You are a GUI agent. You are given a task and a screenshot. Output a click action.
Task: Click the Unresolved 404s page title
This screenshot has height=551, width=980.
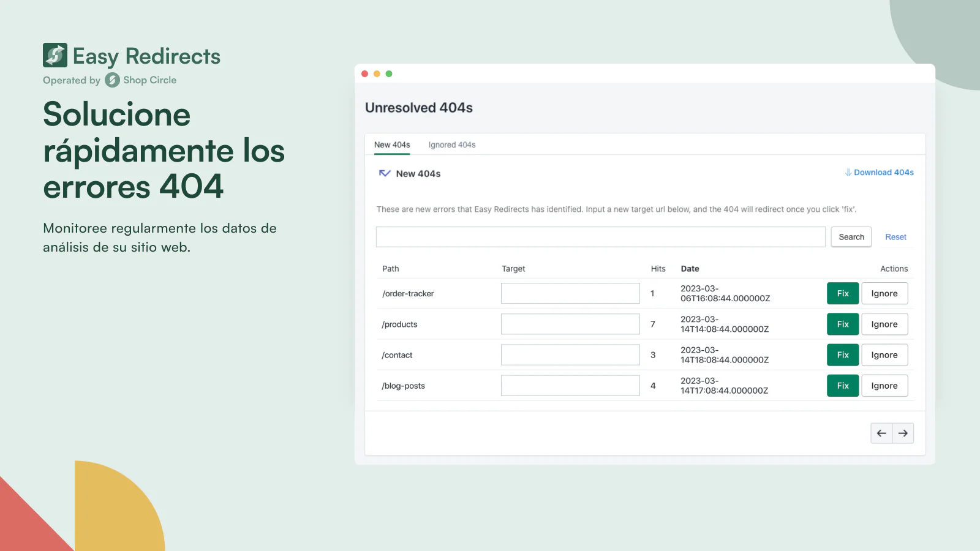click(x=419, y=108)
